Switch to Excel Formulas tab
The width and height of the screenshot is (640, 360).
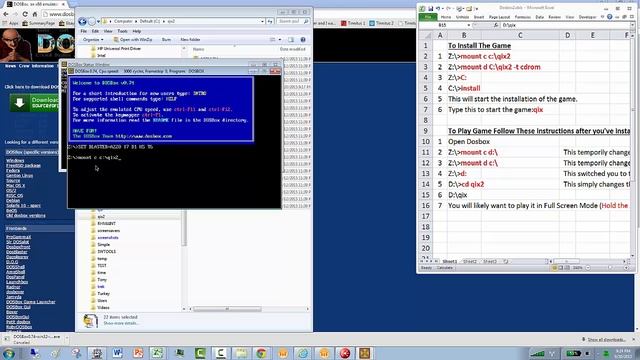coord(523,17)
